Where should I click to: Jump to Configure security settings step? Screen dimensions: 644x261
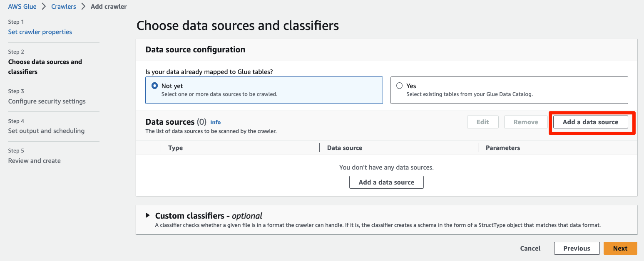47,101
